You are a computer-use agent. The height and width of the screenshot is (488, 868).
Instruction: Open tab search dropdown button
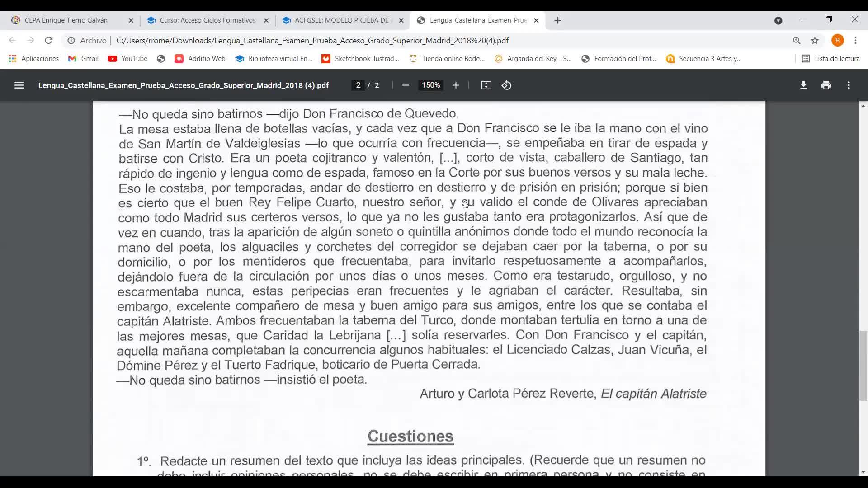point(778,20)
